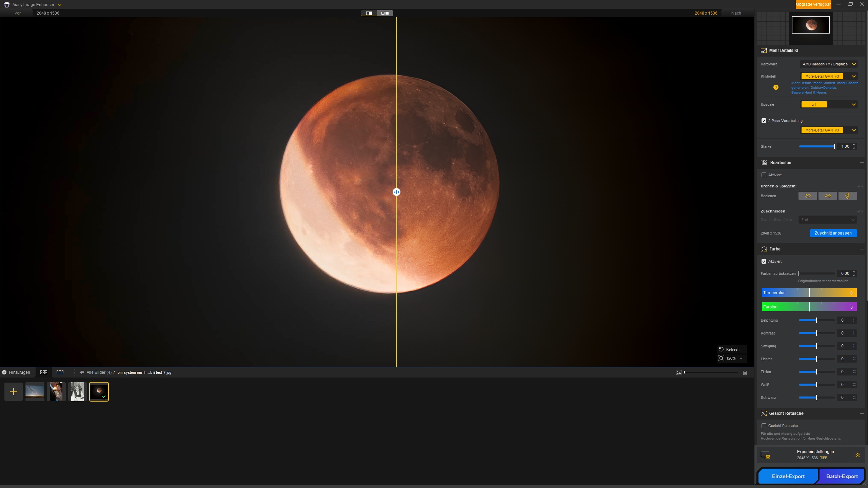Select the black-and-white portrait thumbnail
Image resolution: width=868 pixels, height=488 pixels.
(x=78, y=392)
